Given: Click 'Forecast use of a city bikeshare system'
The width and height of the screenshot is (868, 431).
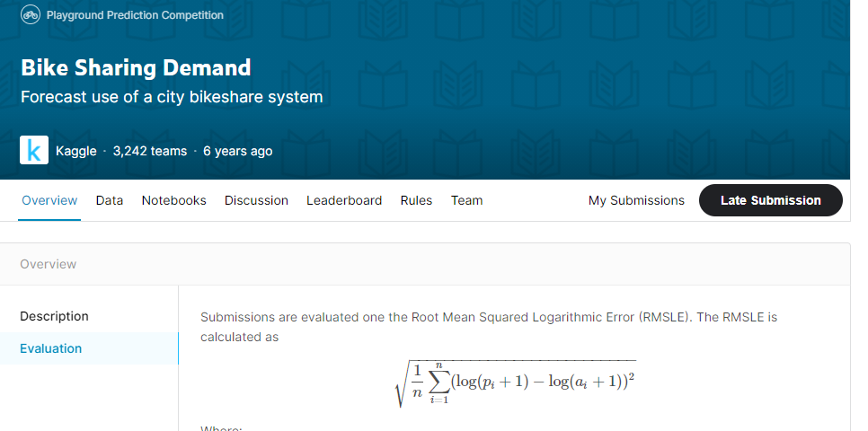Looking at the screenshot, I should (172, 97).
